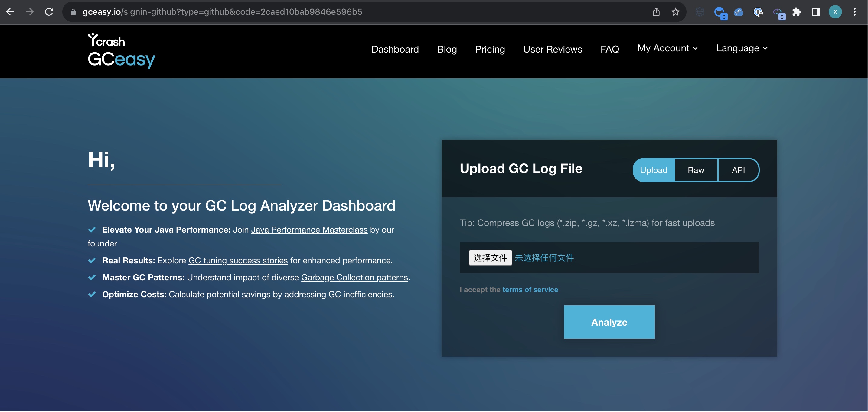Open the Dashboard menu item
The image size is (868, 412).
(395, 49)
